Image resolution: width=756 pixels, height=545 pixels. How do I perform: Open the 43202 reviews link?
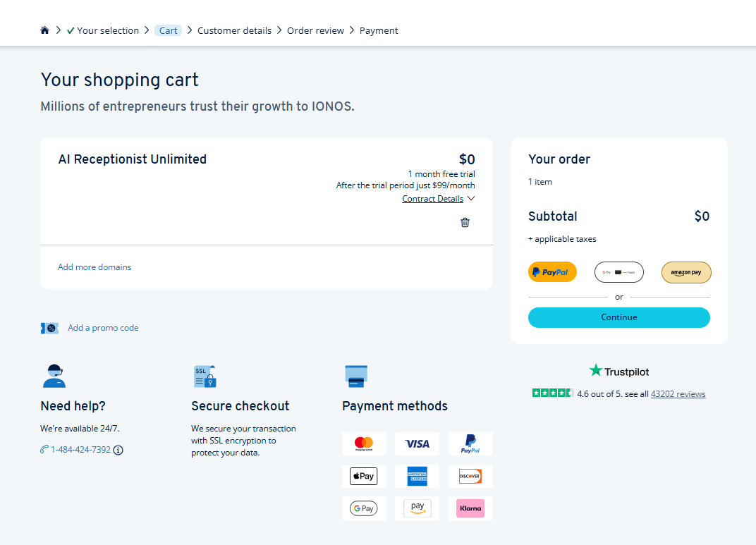(x=678, y=394)
